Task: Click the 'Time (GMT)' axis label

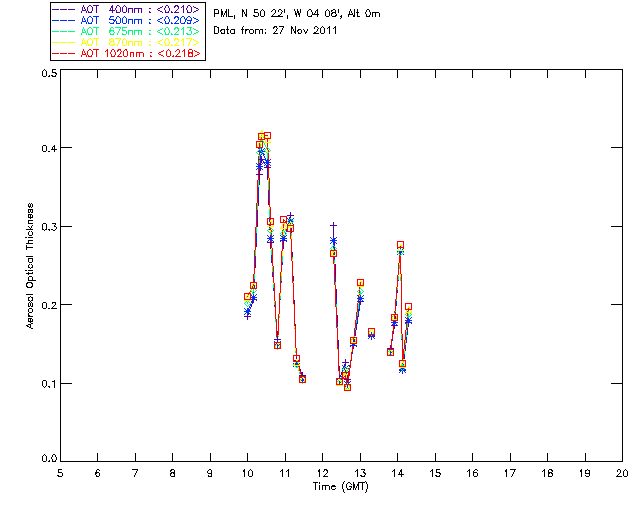Action: click(340, 486)
